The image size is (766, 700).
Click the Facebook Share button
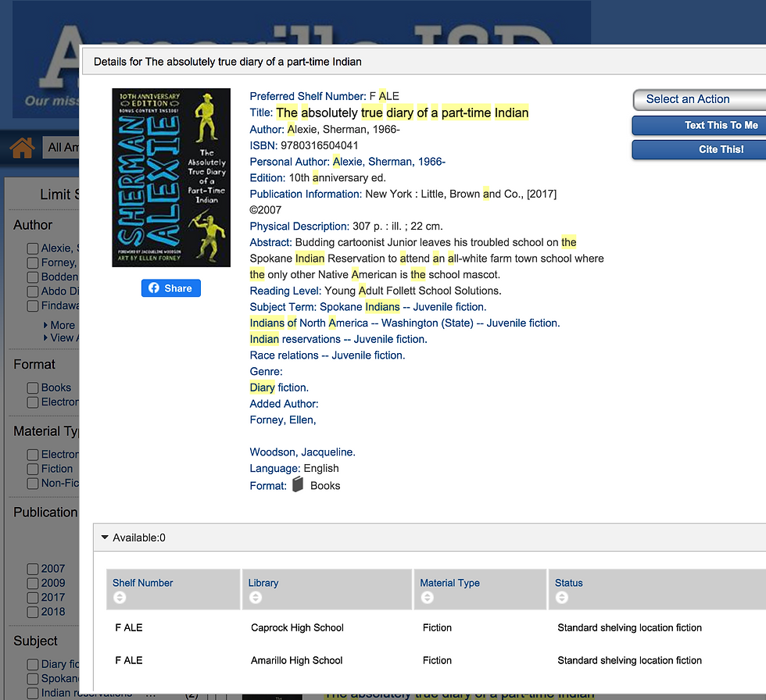click(171, 288)
